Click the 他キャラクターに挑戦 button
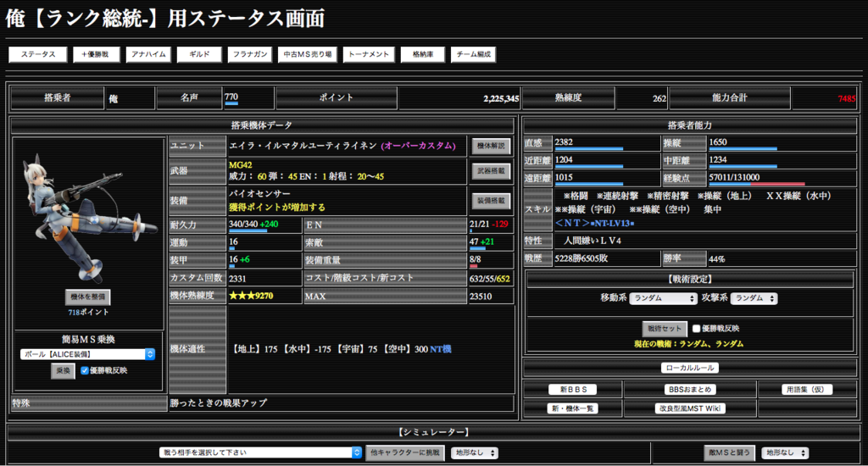Screen dimensions: 868x466 pos(405,452)
